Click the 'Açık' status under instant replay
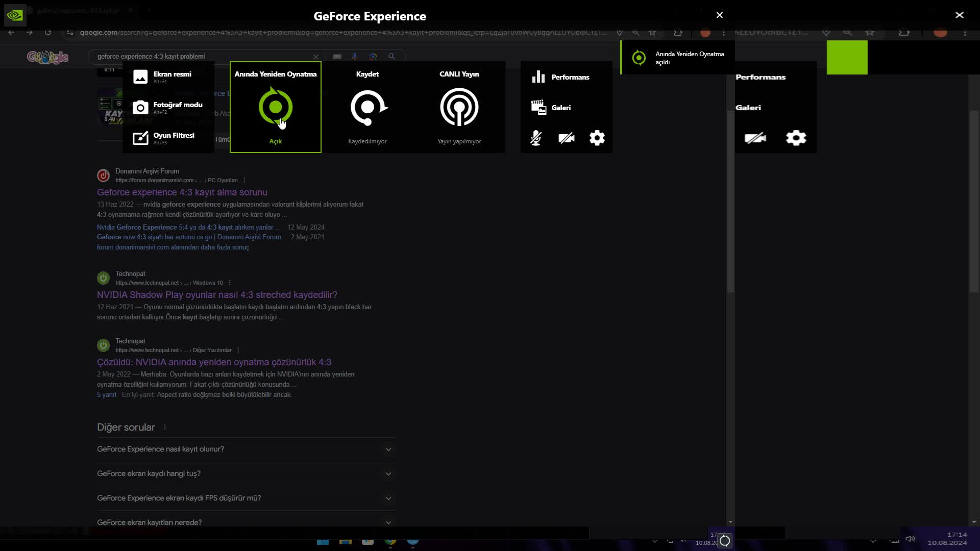The height and width of the screenshot is (551, 980). pyautogui.click(x=276, y=141)
